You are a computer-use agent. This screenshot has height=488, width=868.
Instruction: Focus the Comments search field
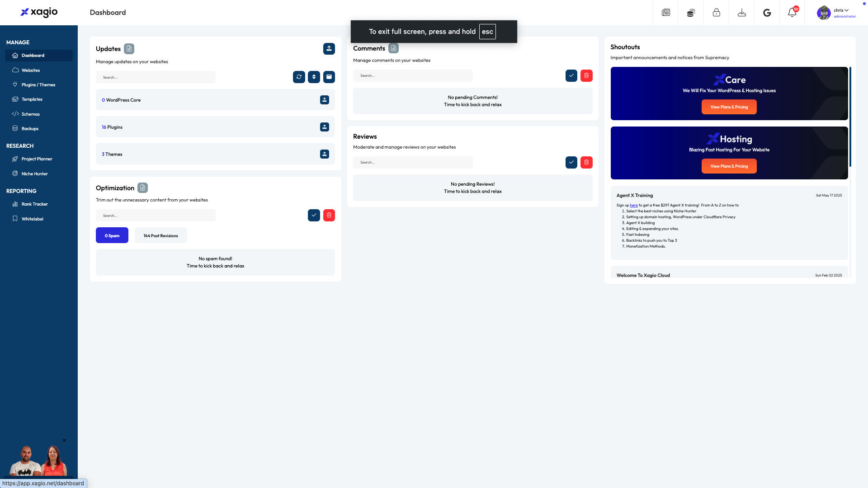pos(413,75)
